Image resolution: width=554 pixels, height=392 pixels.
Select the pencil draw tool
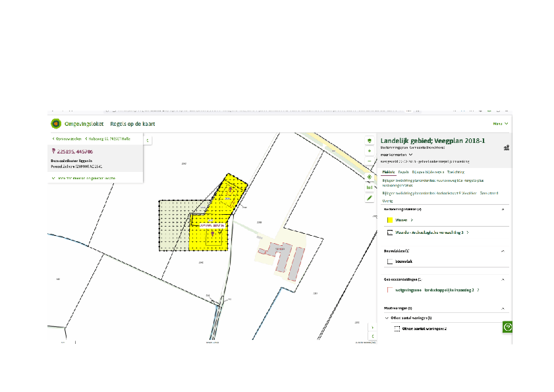369,197
